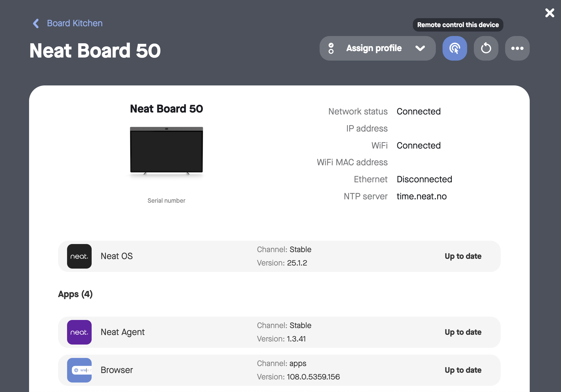Click the Serial number label

(x=167, y=200)
